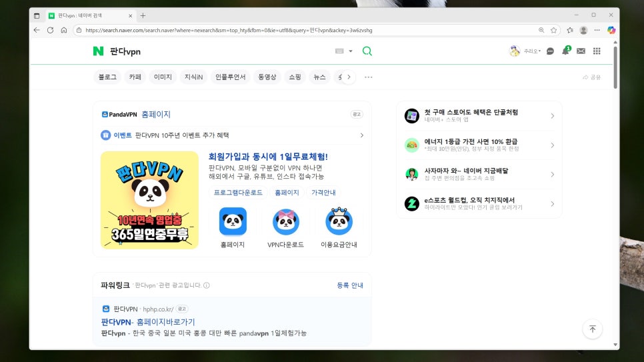Click the 판다VPN yellow banner thumbnail
Image resolution: width=644 pixels, height=362 pixels.
click(149, 200)
